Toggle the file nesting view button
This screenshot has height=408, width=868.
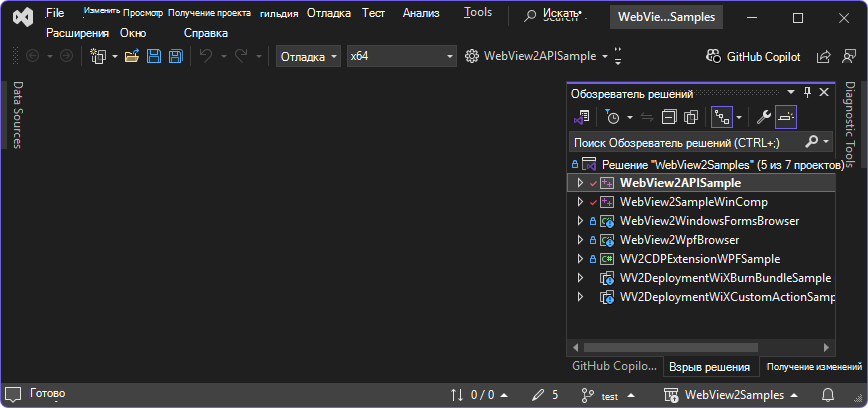click(x=722, y=117)
